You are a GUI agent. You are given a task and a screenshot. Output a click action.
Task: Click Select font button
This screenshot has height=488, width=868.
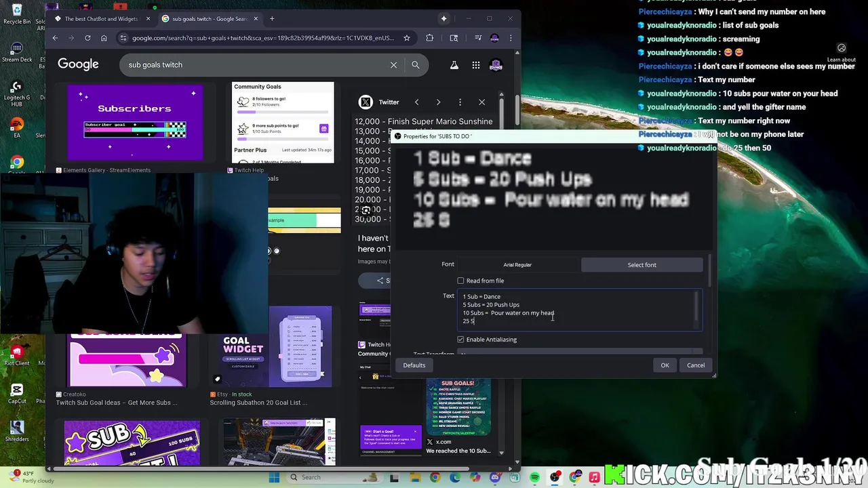(642, 265)
